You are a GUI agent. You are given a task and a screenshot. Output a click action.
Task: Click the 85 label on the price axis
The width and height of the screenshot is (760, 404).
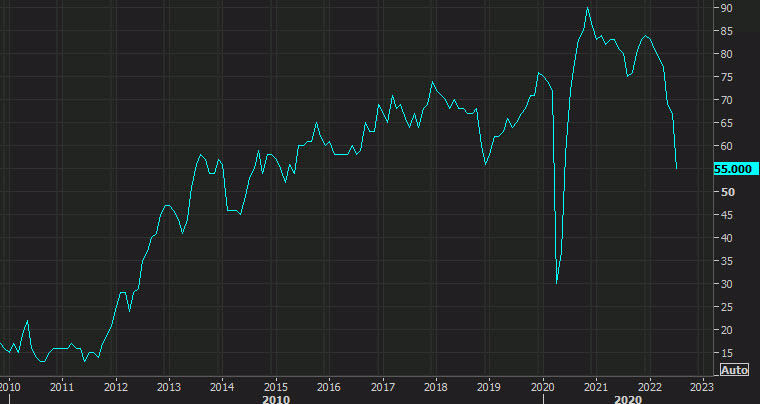coord(726,31)
